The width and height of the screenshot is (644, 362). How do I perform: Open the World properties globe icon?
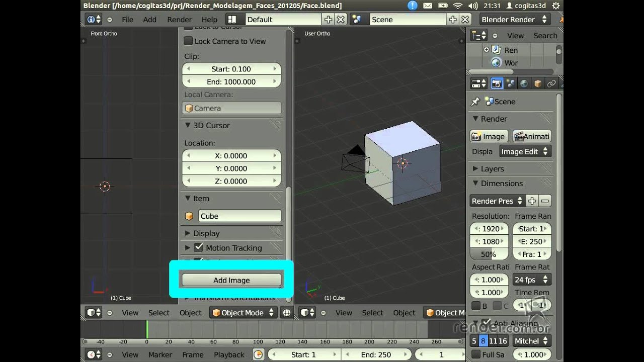tap(524, 83)
